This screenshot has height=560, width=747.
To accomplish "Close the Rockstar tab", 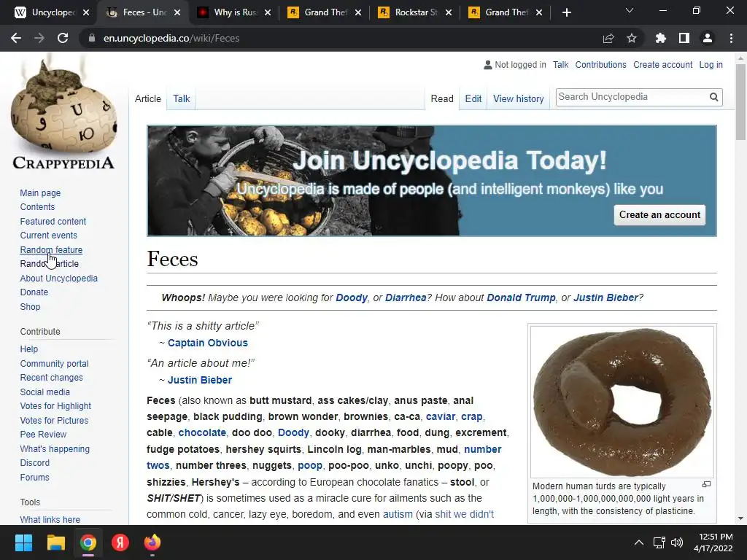I will 449,12.
